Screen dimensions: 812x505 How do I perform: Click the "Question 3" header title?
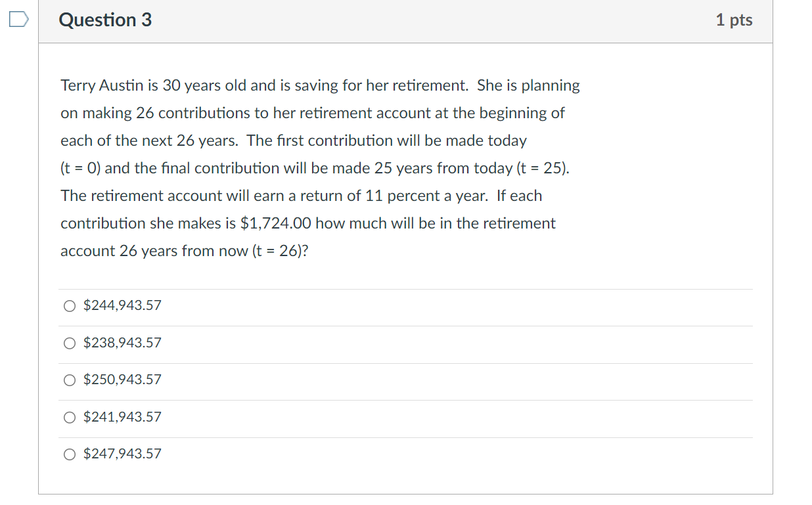coord(105,20)
